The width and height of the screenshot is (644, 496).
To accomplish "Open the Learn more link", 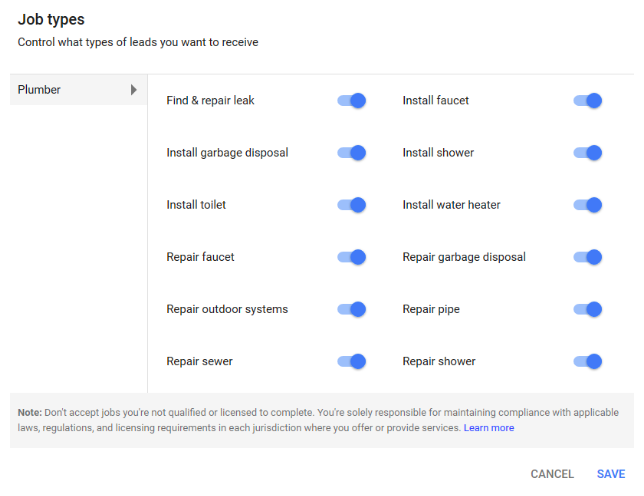I will pos(489,428).
